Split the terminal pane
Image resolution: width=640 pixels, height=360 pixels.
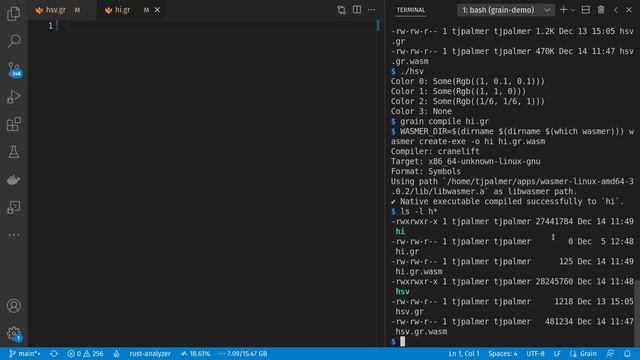pyautogui.click(x=585, y=10)
